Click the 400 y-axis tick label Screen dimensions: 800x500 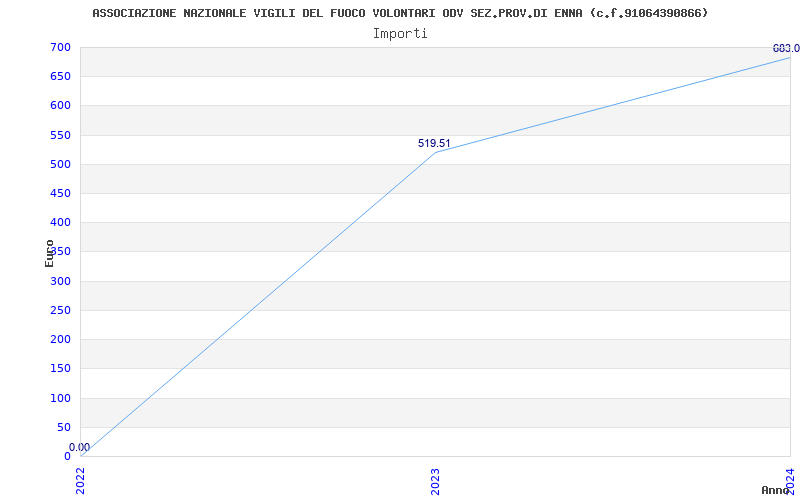[60, 222]
